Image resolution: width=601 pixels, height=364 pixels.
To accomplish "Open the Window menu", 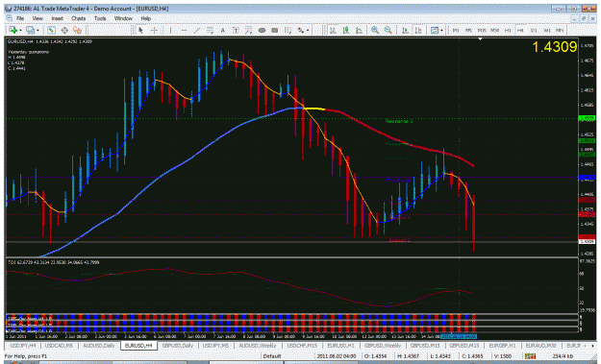I will point(123,18).
